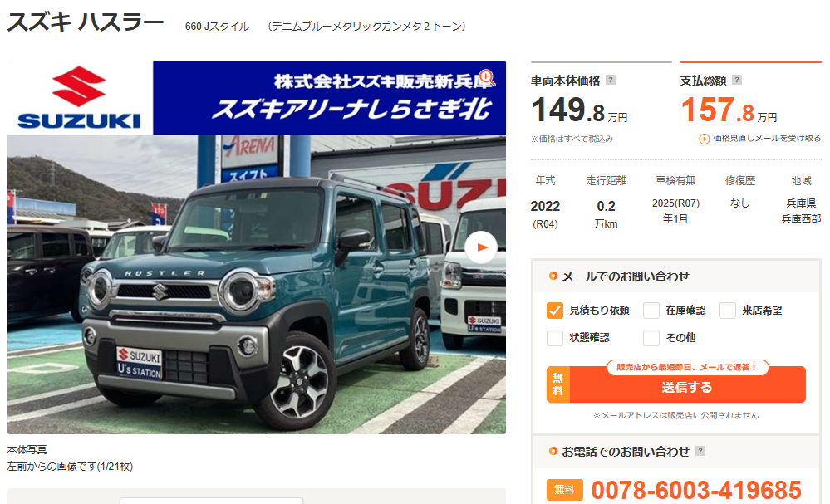The height and width of the screenshot is (504, 830).
Task: Click the orange 送信する button
Action: [676, 384]
